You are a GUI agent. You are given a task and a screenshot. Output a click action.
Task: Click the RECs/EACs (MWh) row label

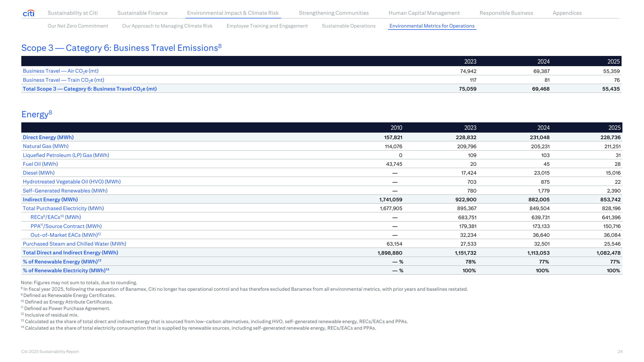(x=56, y=217)
